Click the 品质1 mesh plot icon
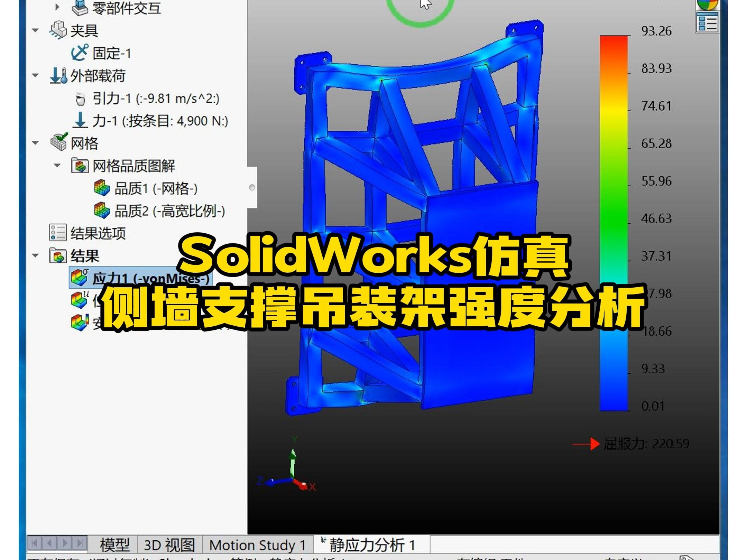 point(102,188)
